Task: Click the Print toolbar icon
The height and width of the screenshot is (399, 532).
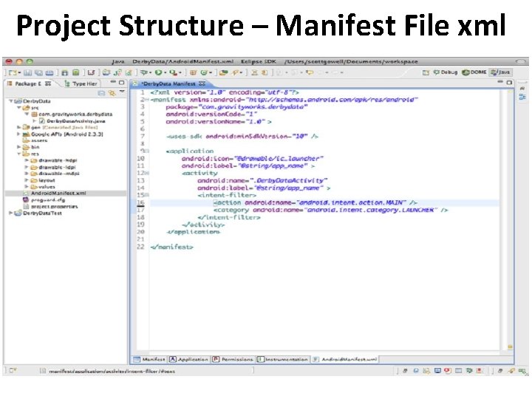Action: (50, 72)
